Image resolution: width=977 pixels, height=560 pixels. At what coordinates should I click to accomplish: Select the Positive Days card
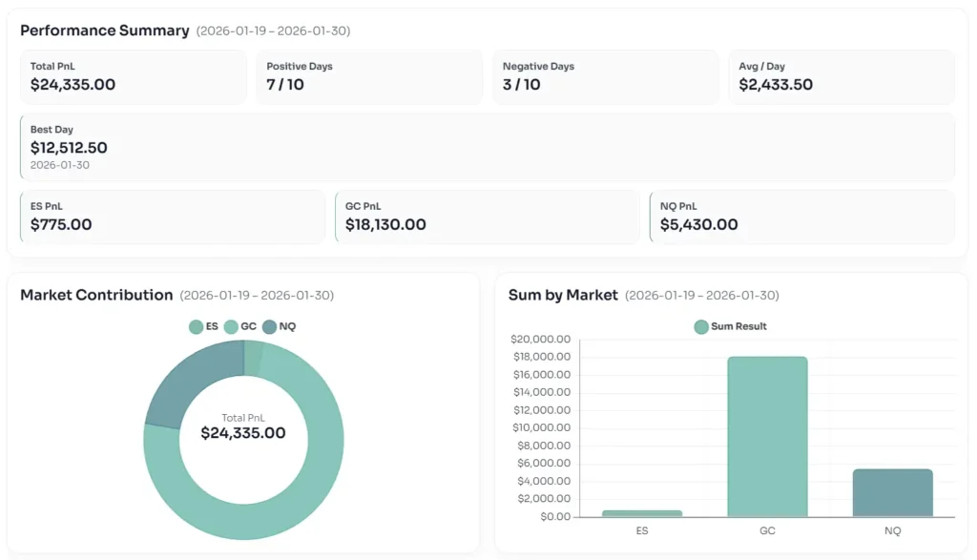click(368, 76)
